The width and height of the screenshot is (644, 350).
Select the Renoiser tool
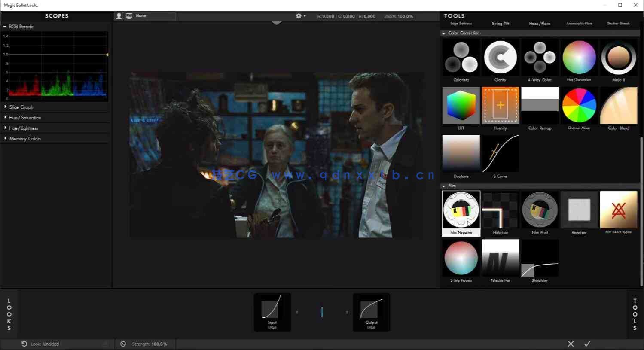tap(579, 210)
